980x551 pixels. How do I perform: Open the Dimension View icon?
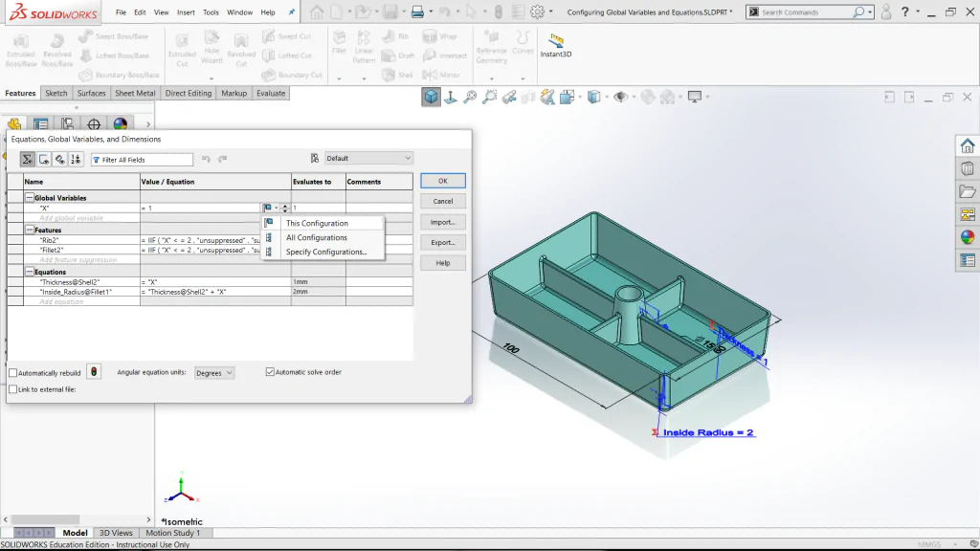point(60,160)
